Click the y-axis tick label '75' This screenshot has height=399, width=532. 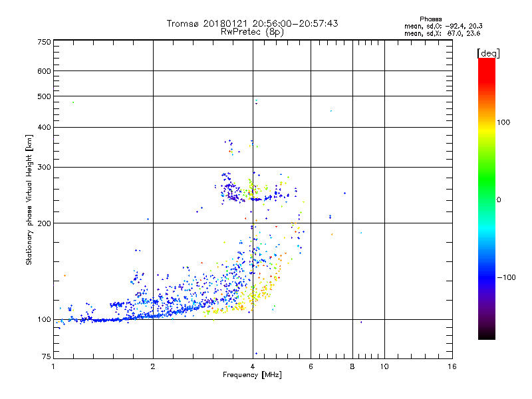click(47, 356)
